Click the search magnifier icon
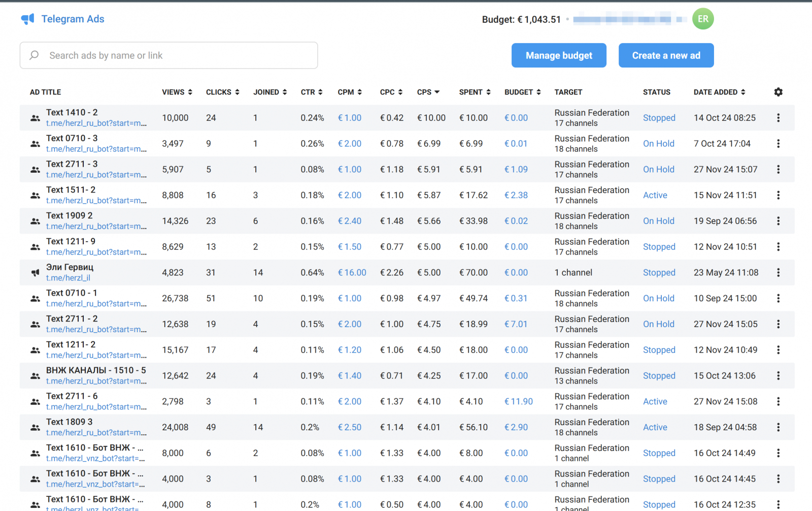Screen dimensions: 812x511 [34, 55]
